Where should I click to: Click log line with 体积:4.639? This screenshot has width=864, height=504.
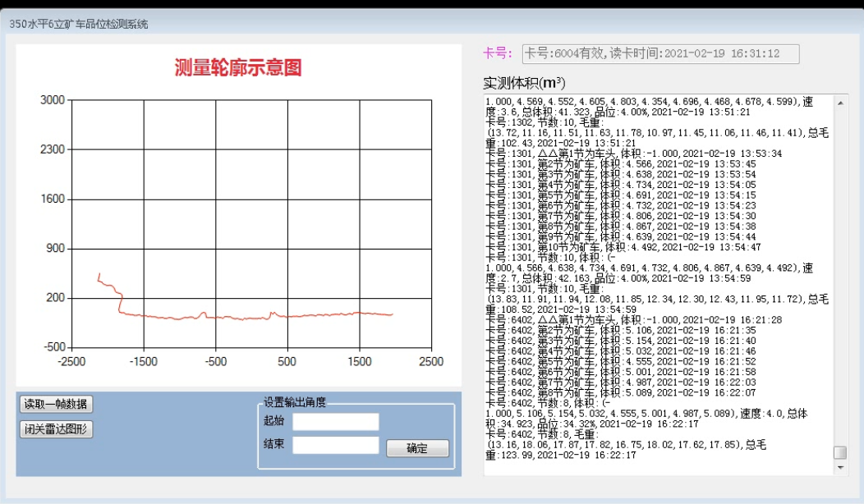pos(620,237)
